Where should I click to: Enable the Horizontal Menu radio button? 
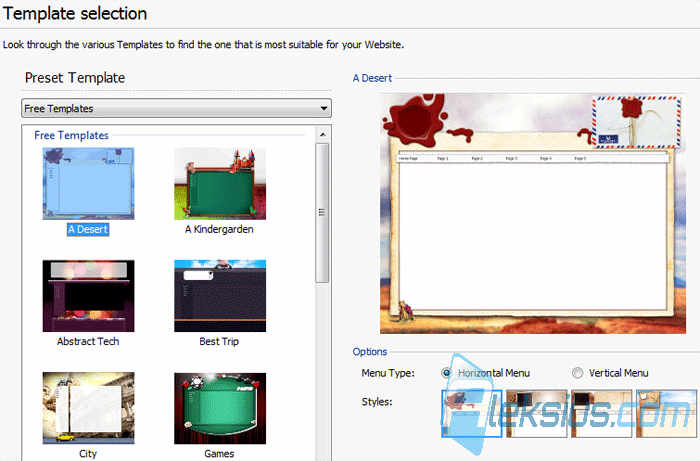(446, 373)
